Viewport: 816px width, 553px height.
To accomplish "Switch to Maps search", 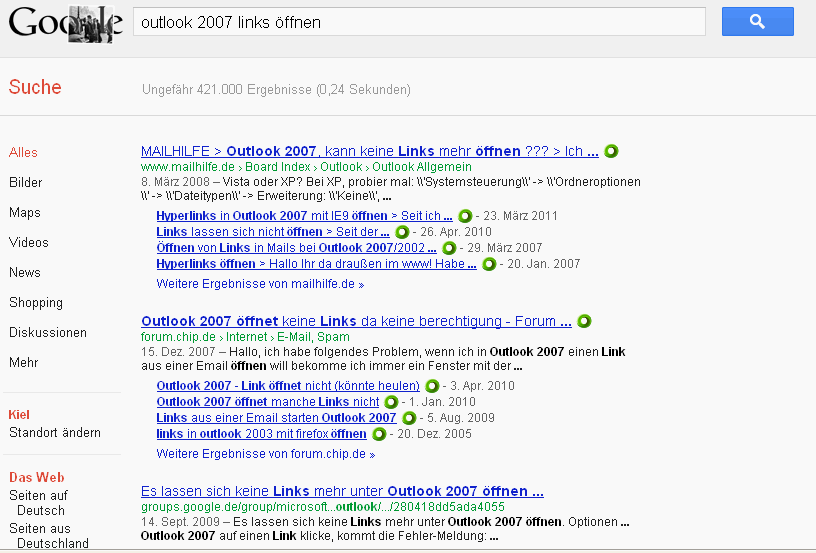I will [x=24, y=213].
